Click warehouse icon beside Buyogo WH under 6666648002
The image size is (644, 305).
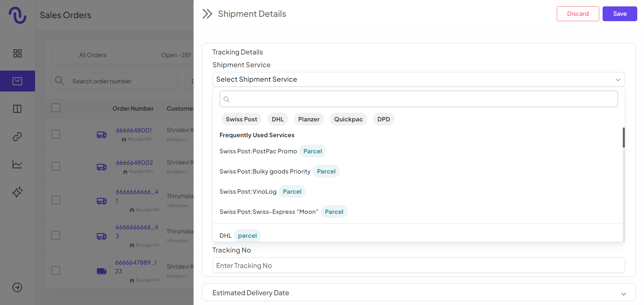pos(125,172)
